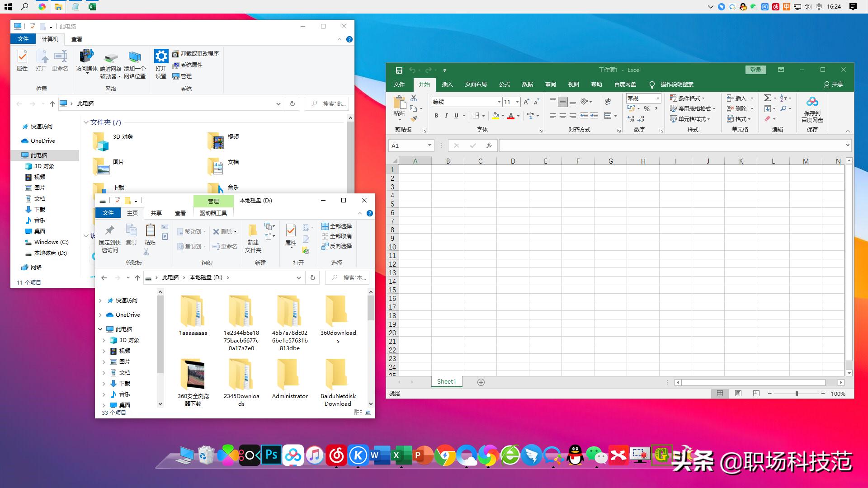
Task: Switch to the 插入 ribbon tab
Action: coord(447,84)
